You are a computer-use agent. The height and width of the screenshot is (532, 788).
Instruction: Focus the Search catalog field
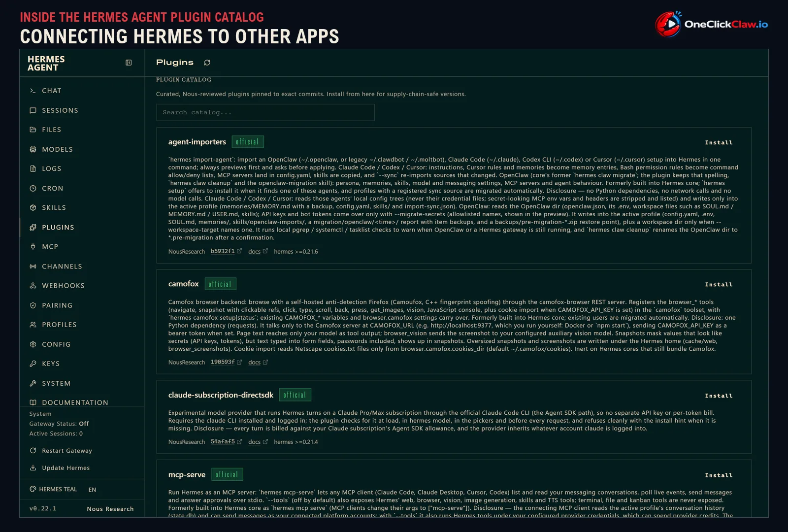[265, 112]
